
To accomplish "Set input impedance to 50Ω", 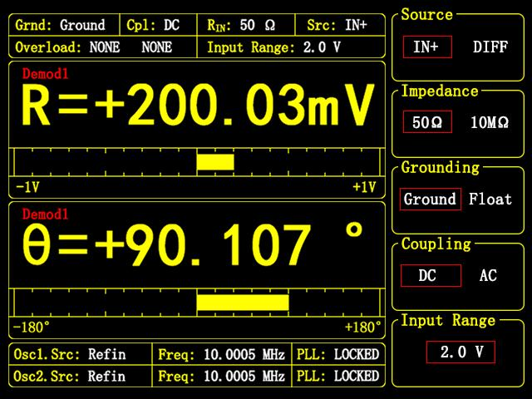I will point(426,123).
